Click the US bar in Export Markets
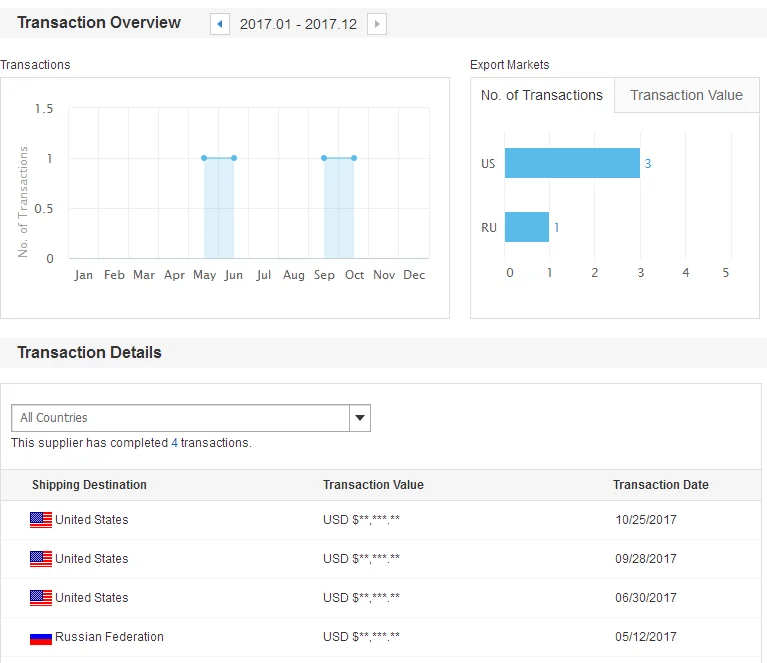 tap(572, 163)
